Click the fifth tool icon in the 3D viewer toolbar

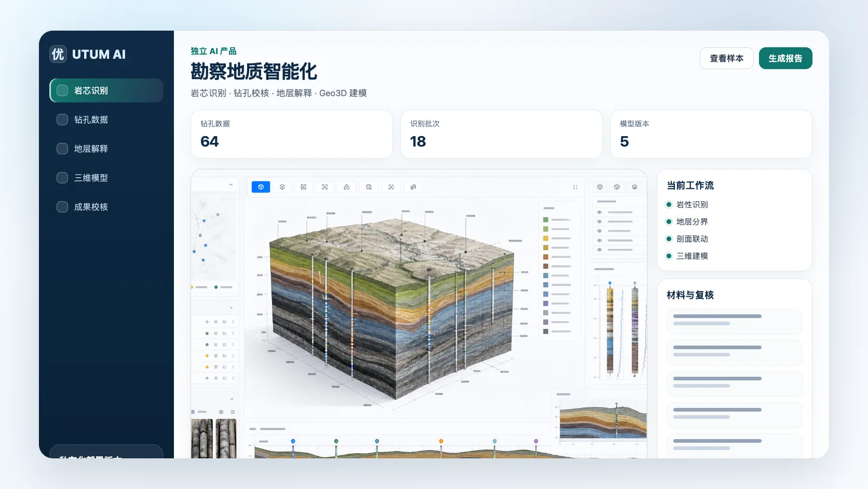pos(347,187)
